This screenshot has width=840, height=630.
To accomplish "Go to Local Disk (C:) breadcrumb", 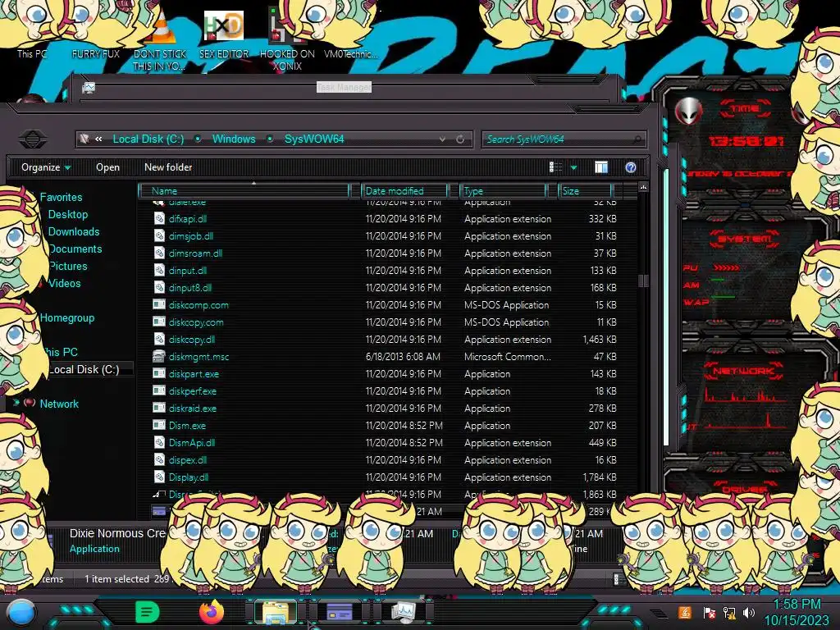I will tap(148, 139).
